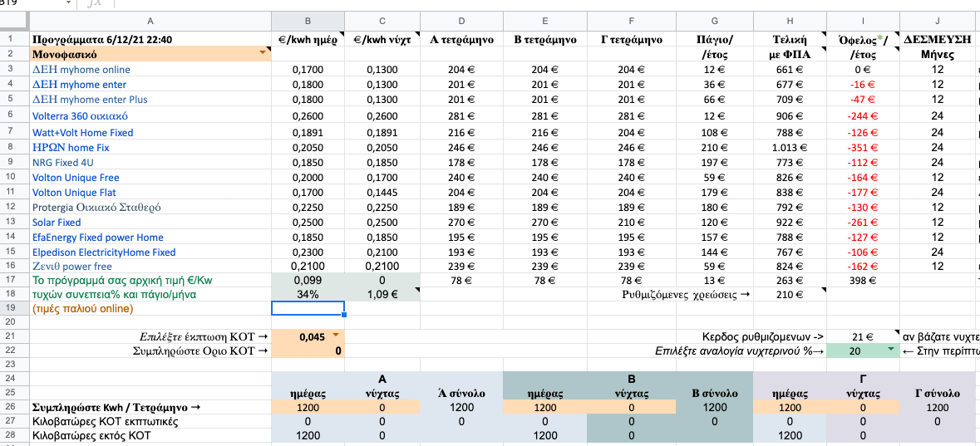This screenshot has width=980, height=446.
Task: Open the Volton Unique Free link
Action: pos(76,178)
